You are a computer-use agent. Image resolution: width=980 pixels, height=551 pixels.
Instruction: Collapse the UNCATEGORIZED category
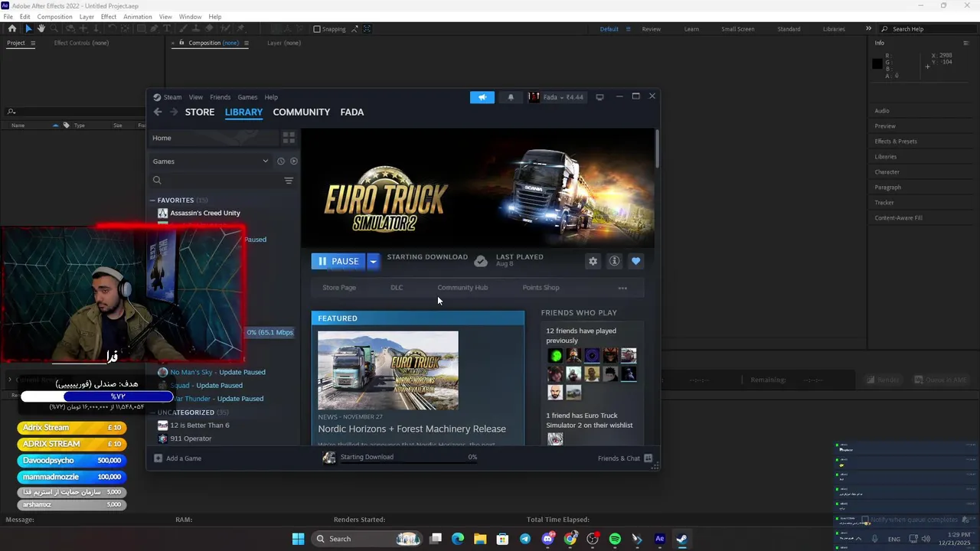pos(152,412)
